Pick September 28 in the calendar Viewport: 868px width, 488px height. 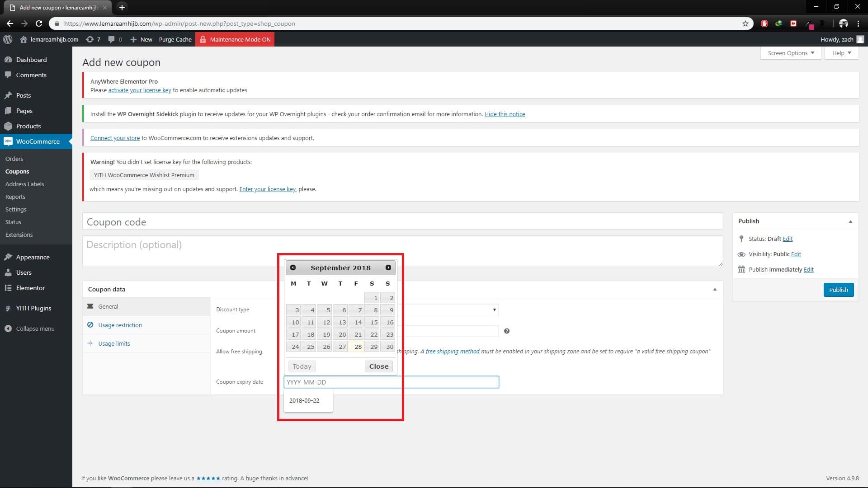[356, 347]
